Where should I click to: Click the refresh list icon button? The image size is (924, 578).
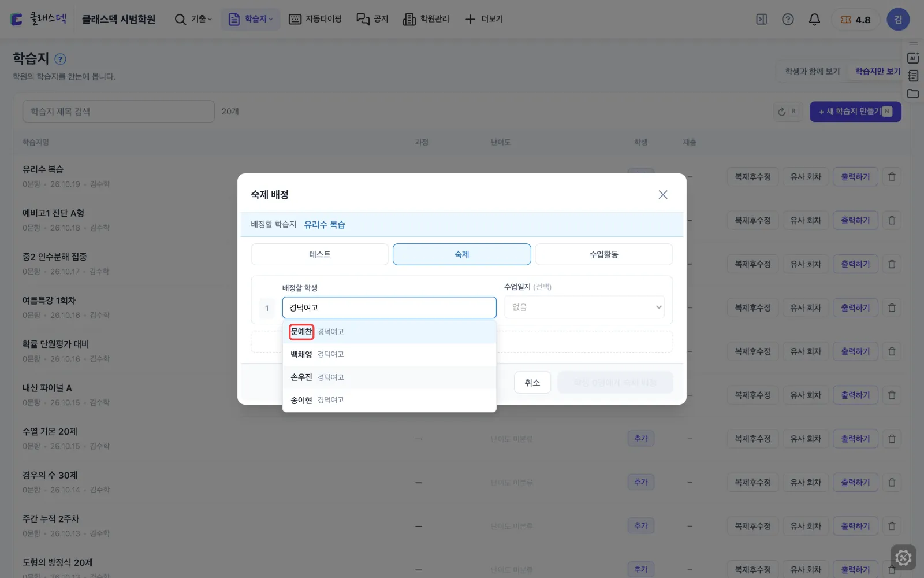[788, 112]
